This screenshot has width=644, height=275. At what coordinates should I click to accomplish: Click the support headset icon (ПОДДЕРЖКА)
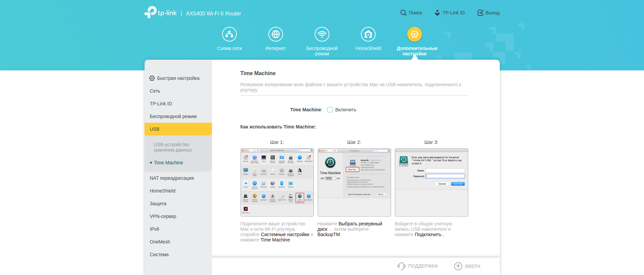(401, 266)
